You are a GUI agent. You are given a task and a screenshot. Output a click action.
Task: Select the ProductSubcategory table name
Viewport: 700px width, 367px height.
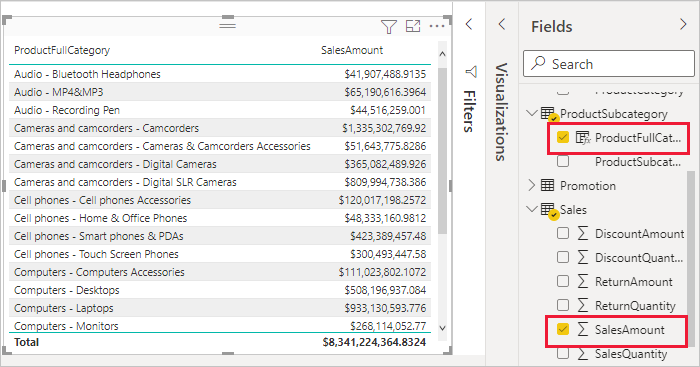(614, 114)
